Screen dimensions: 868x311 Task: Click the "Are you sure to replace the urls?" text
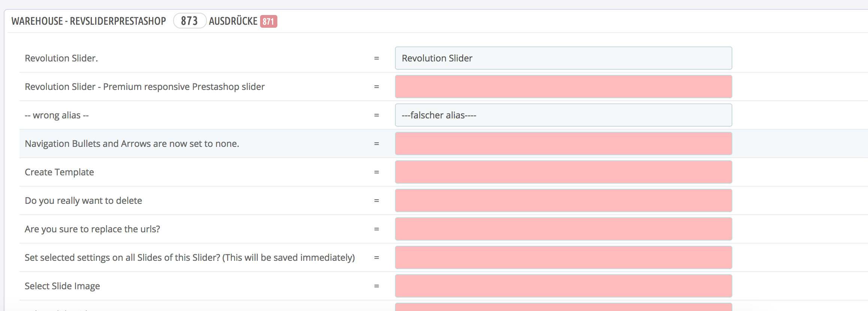[92, 229]
